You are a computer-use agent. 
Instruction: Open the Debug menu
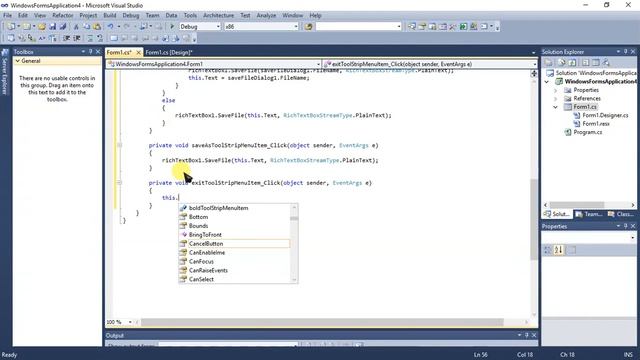[x=131, y=16]
